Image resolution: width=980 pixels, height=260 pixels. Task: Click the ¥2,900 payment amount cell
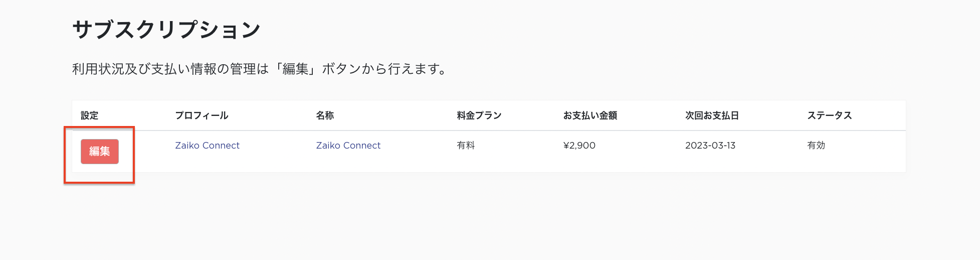tap(579, 146)
